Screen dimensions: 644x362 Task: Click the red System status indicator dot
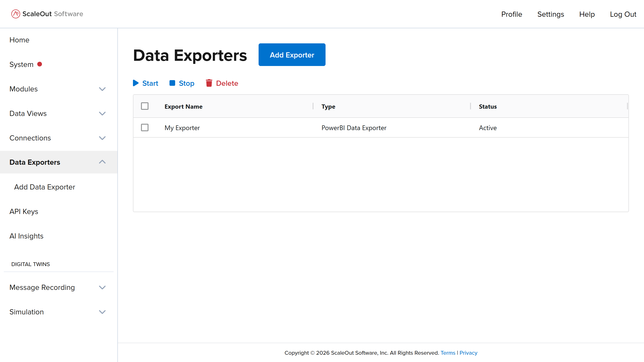click(40, 64)
